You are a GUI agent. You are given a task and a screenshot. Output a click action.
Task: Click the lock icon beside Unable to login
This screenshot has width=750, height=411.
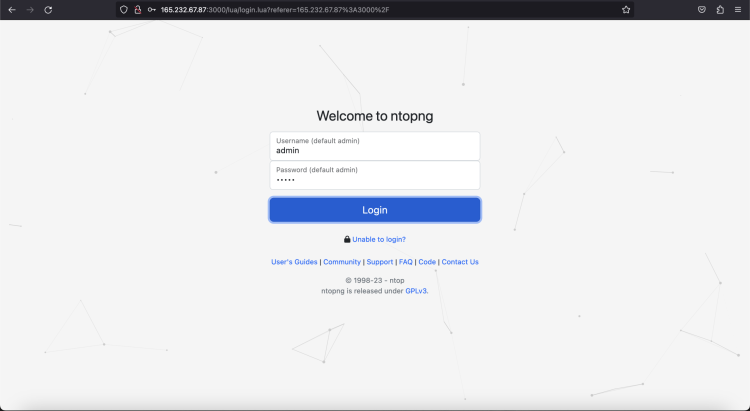347,239
